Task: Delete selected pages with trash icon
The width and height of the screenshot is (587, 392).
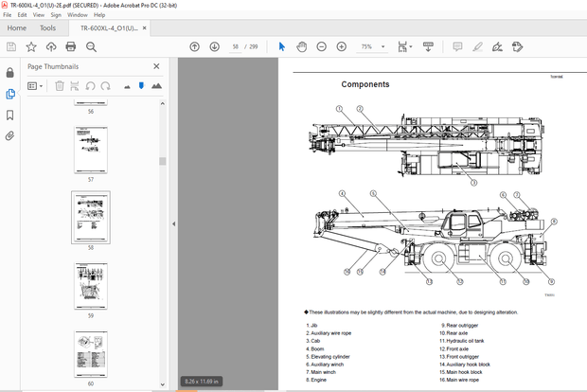Action: coord(59,86)
